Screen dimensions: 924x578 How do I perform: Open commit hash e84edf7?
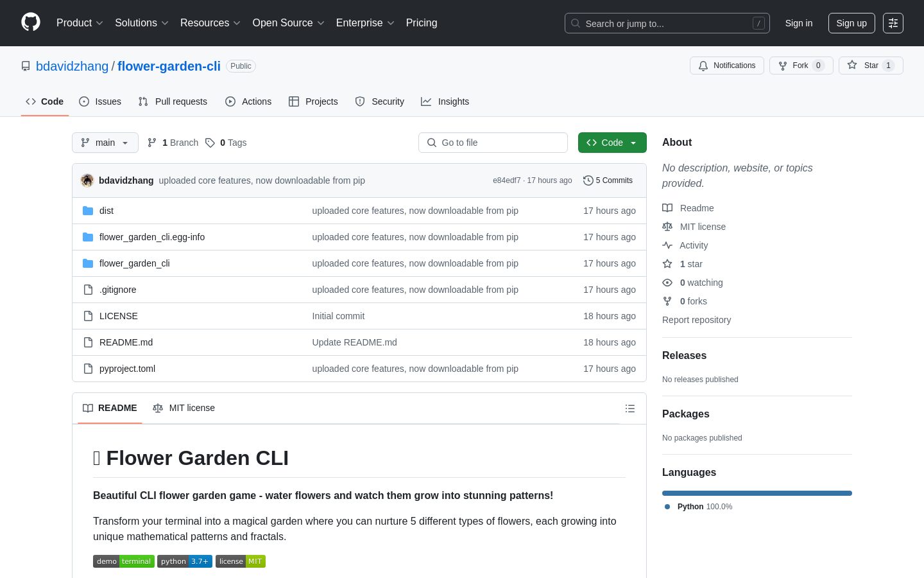(x=507, y=180)
